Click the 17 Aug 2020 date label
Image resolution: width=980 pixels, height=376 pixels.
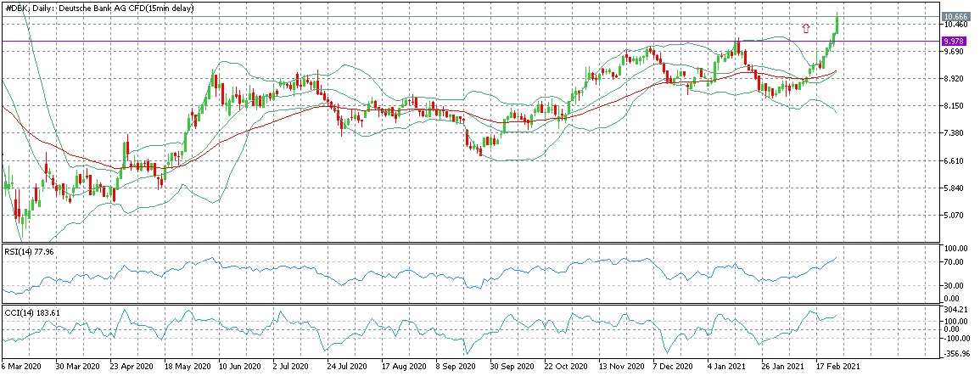point(402,368)
